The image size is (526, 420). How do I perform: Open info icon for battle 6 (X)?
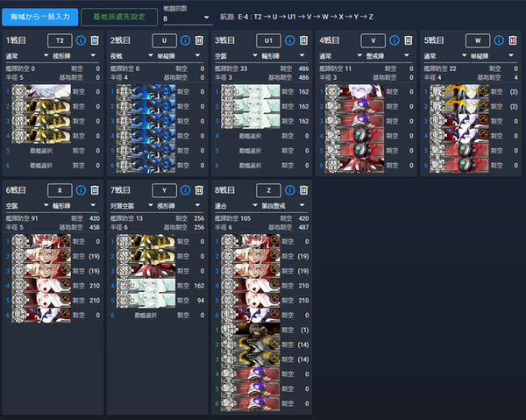[81, 189]
